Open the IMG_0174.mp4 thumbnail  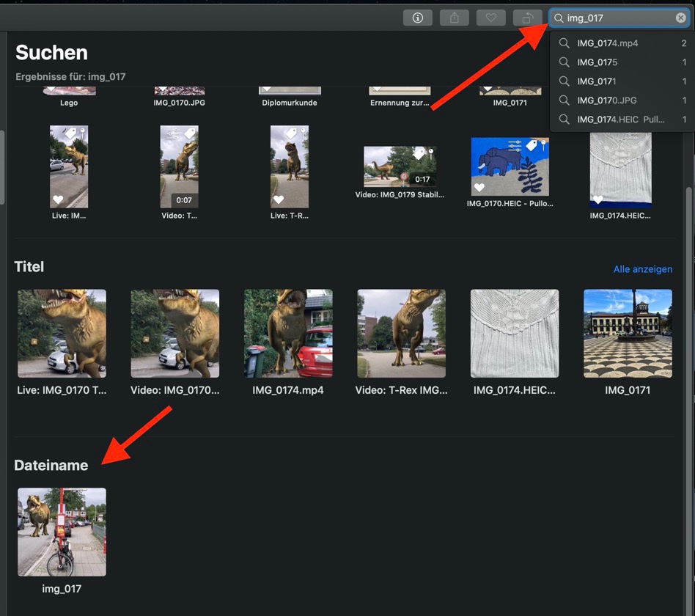tap(288, 334)
